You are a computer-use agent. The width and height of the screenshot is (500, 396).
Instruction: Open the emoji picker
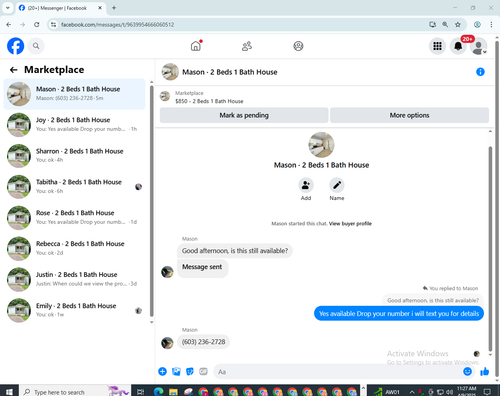(x=467, y=371)
